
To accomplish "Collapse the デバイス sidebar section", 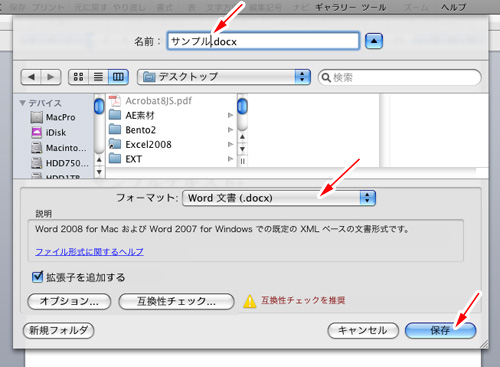I will [23, 103].
